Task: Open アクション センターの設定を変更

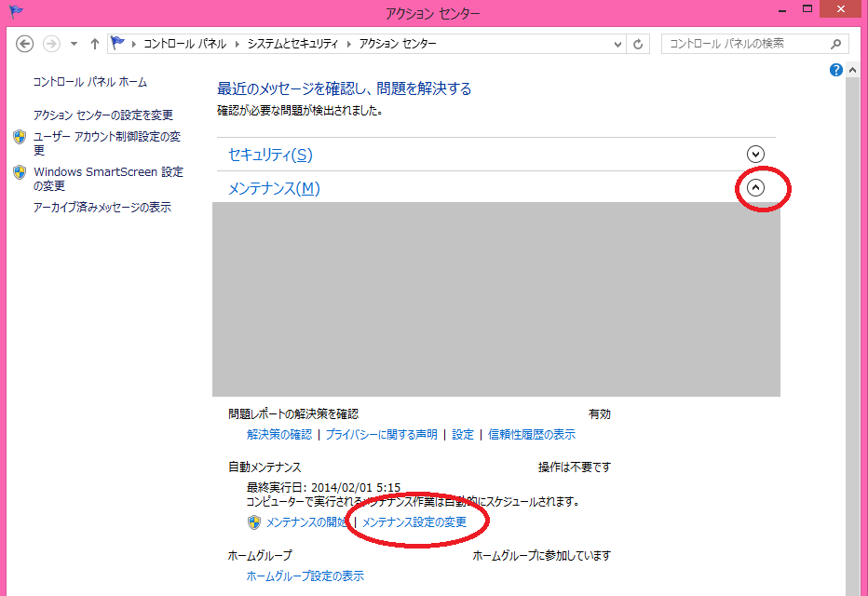Action: [103, 115]
